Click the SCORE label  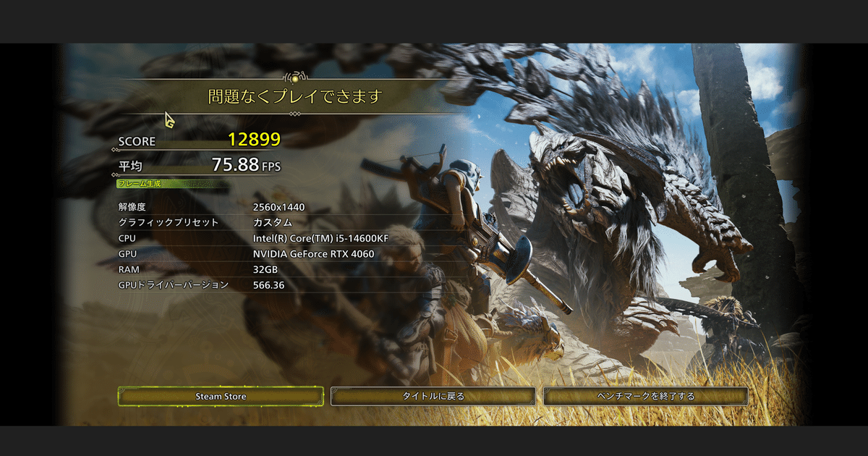(137, 142)
